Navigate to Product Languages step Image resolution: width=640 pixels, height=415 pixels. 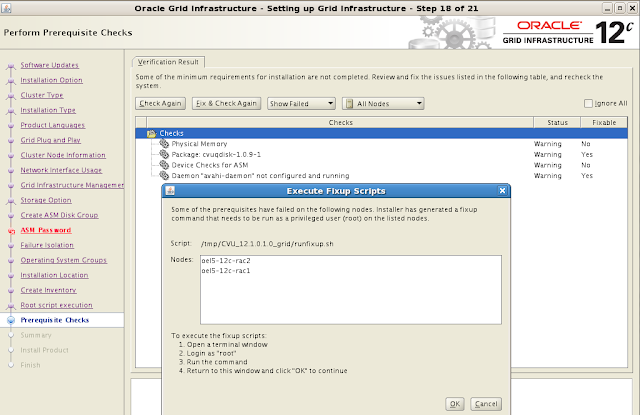(x=53, y=125)
